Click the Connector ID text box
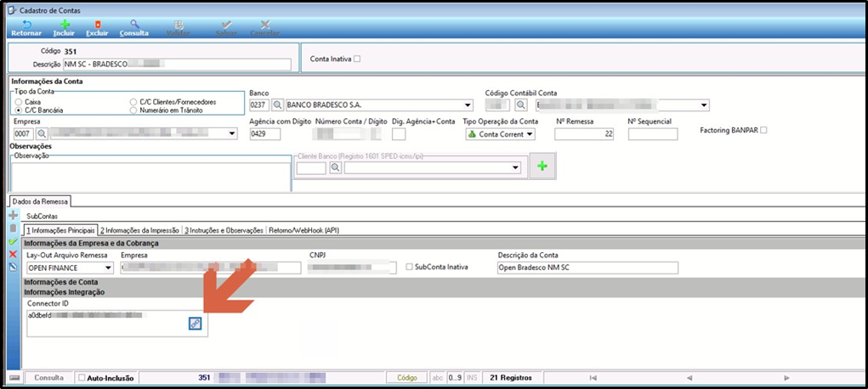This screenshot has height=389, width=868. [x=117, y=323]
